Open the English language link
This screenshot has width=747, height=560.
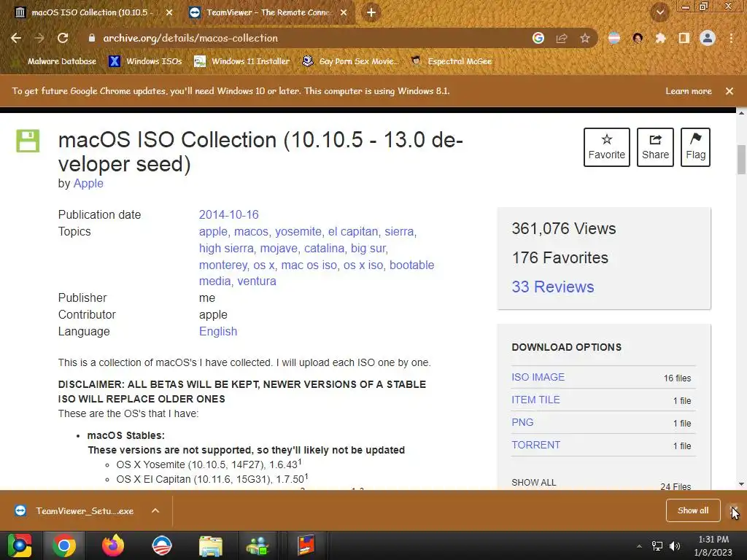point(218,332)
